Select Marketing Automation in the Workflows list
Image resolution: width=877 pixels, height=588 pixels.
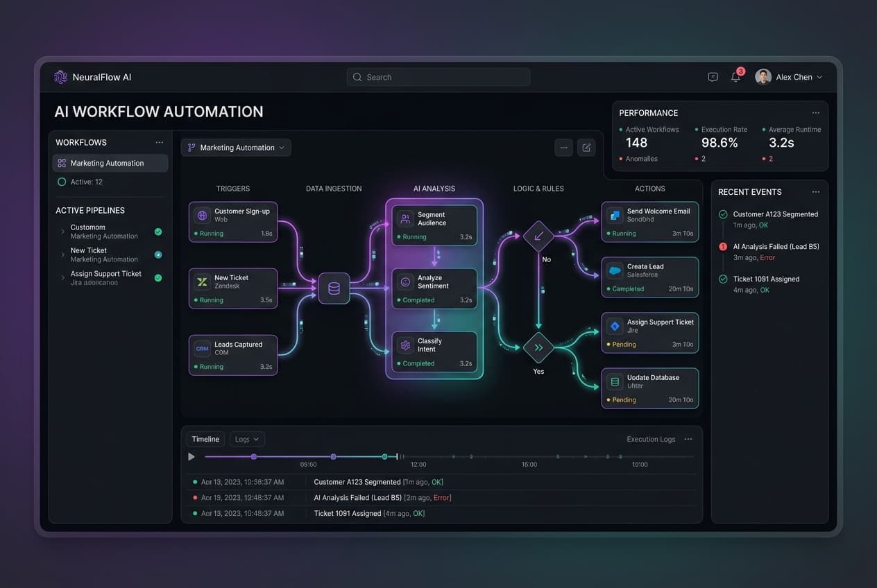[110, 163]
